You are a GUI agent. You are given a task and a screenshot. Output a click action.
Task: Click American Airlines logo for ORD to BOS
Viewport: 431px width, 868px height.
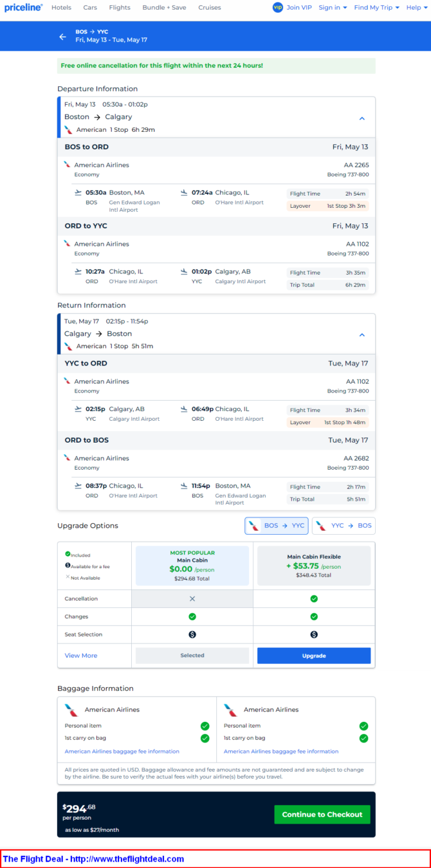click(67, 458)
